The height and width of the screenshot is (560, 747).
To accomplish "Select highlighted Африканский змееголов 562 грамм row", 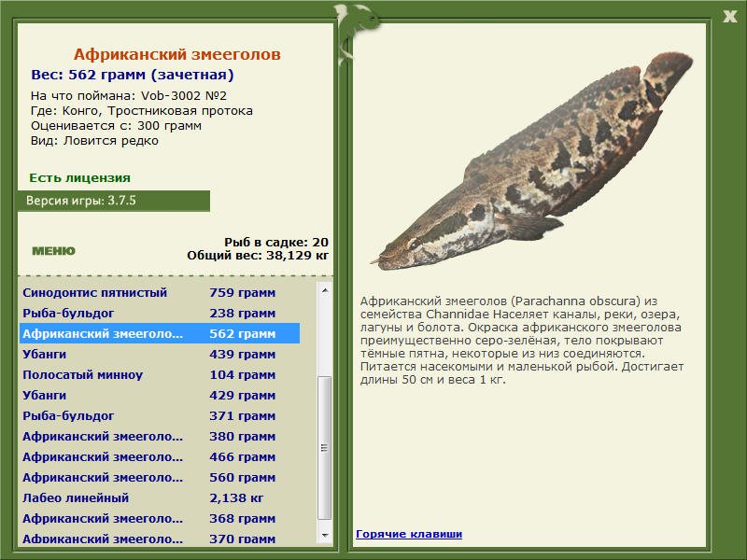I will click(160, 333).
